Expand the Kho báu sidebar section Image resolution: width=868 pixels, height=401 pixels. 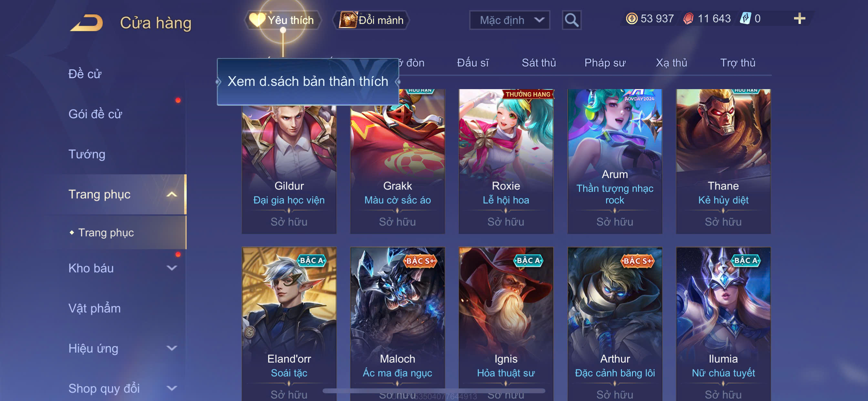coord(171,268)
